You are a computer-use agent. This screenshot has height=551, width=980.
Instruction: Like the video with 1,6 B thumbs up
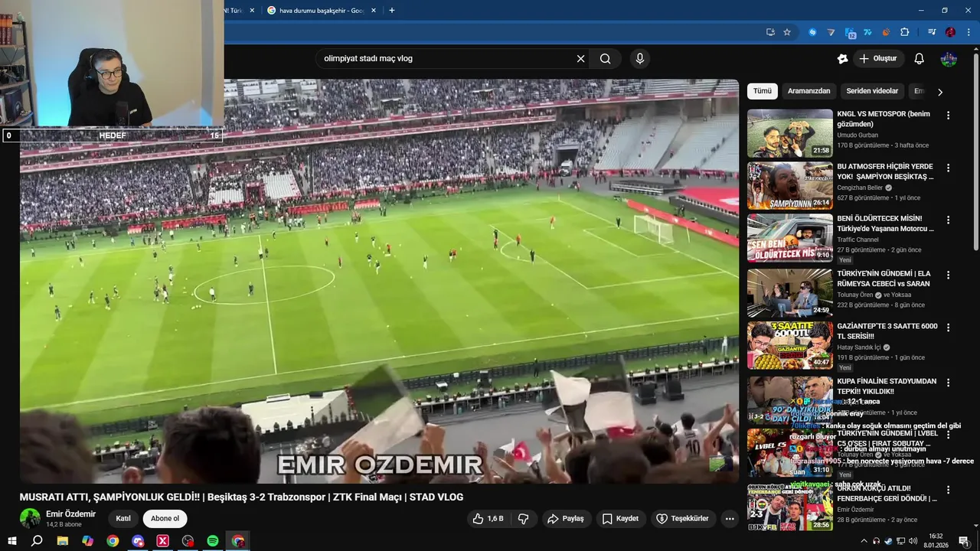click(488, 519)
